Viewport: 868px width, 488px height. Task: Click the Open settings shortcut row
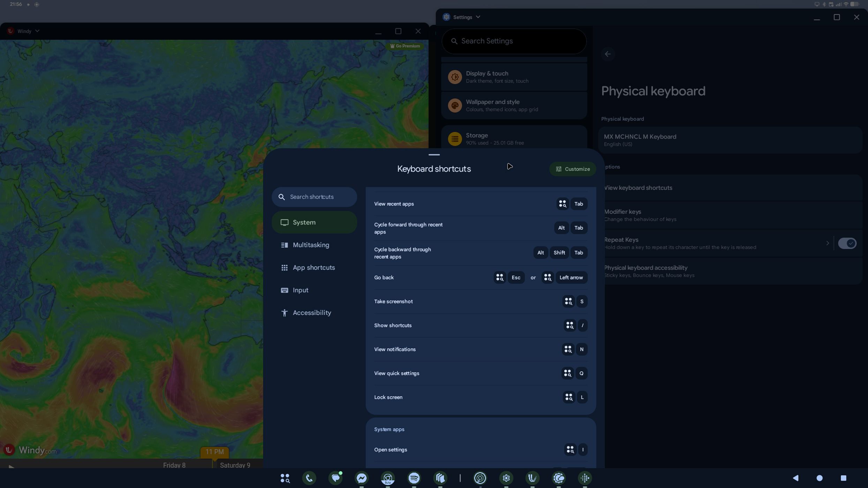[481, 450]
